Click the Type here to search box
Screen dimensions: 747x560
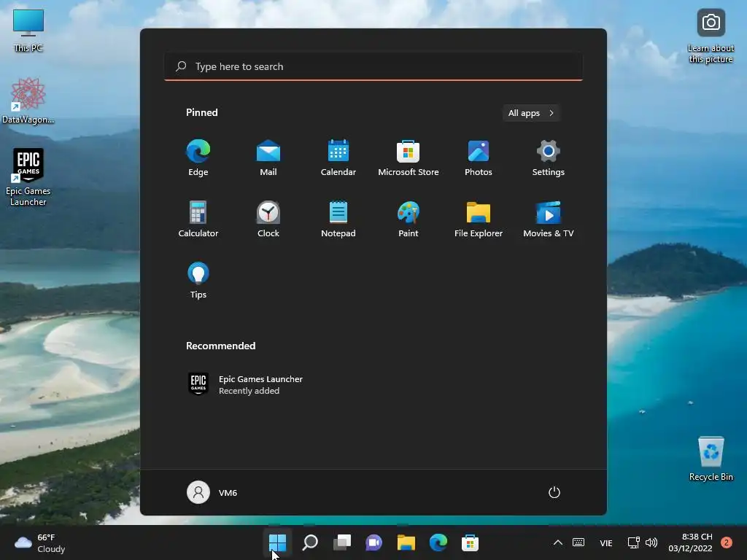(x=373, y=66)
